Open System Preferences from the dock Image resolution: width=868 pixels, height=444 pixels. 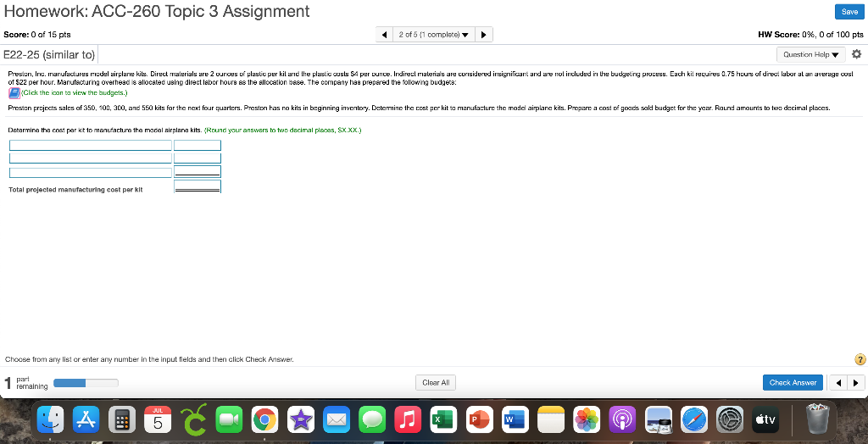pos(730,419)
